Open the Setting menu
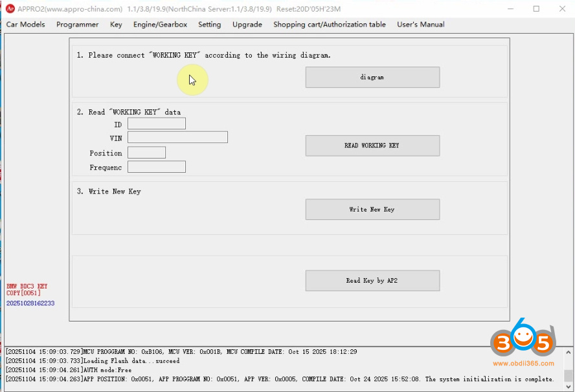Viewport: 575px width, 392px height. [209, 25]
